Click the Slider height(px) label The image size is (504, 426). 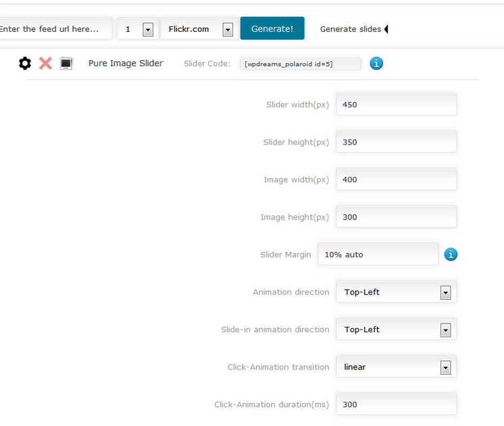click(x=296, y=142)
